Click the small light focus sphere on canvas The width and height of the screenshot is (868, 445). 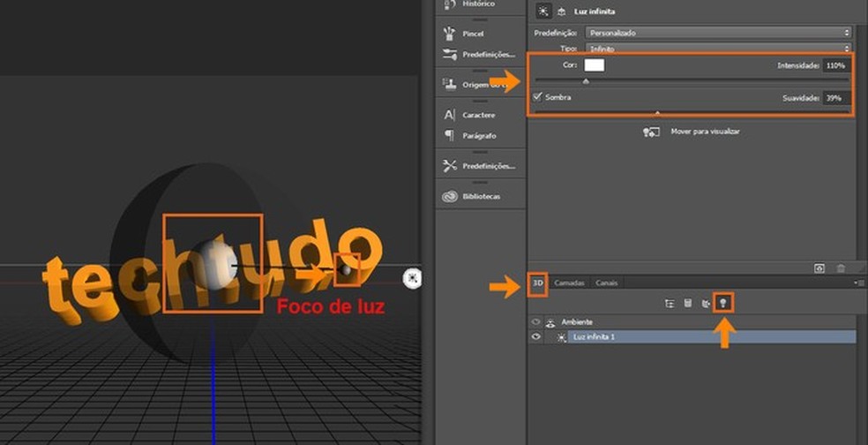[346, 270]
